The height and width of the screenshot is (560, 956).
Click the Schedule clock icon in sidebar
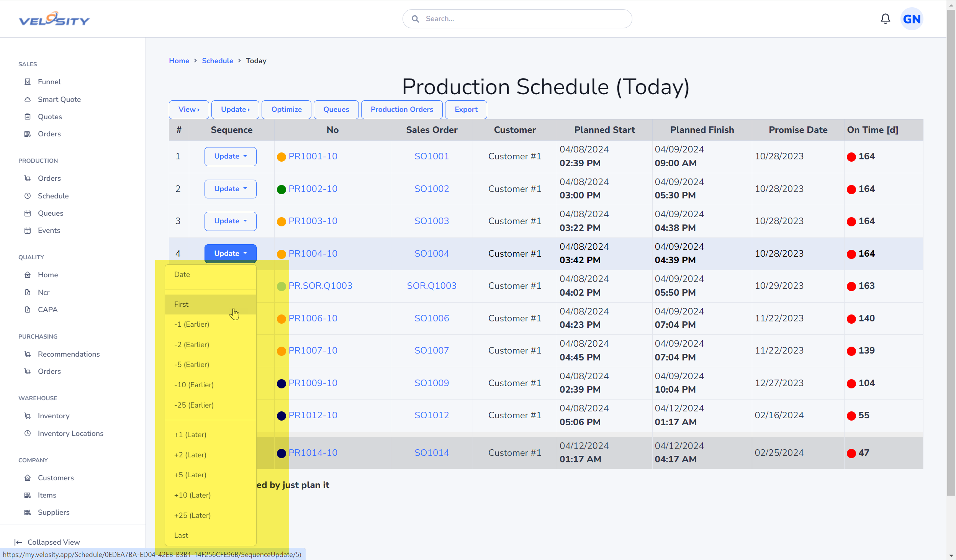pos(28,196)
